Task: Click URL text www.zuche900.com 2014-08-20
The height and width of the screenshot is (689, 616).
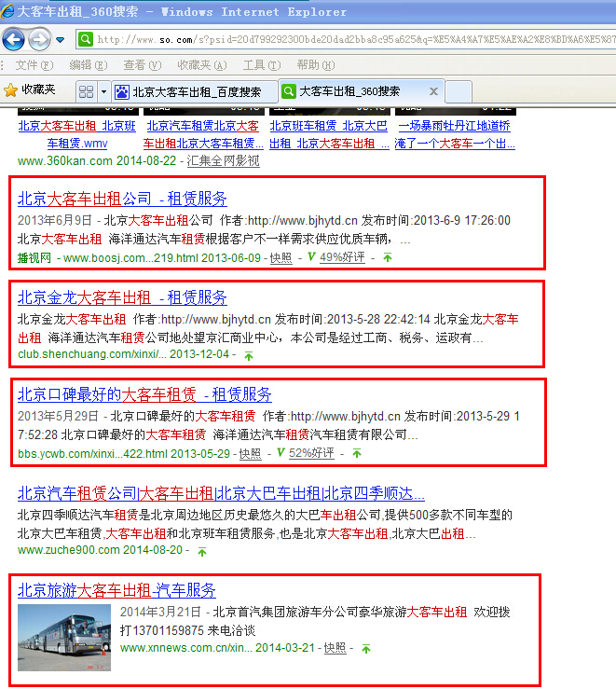Action: point(100,550)
